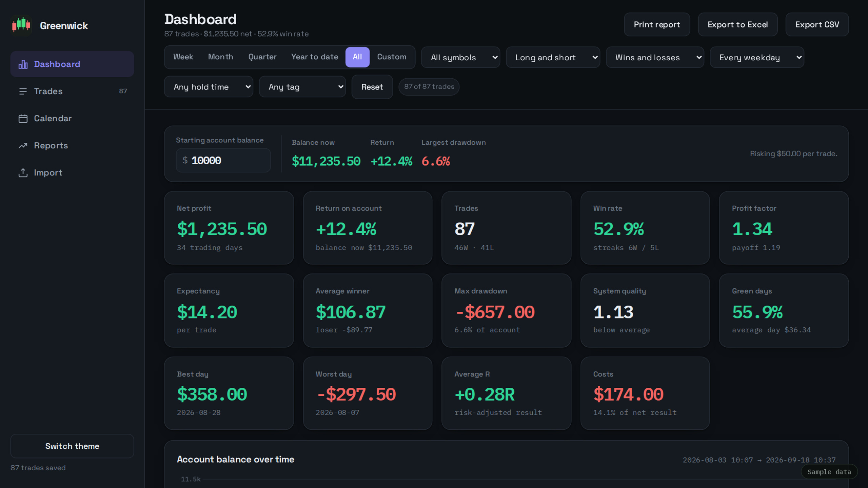This screenshot has width=868, height=488.
Task: Click the Reset filters button
Action: click(372, 87)
